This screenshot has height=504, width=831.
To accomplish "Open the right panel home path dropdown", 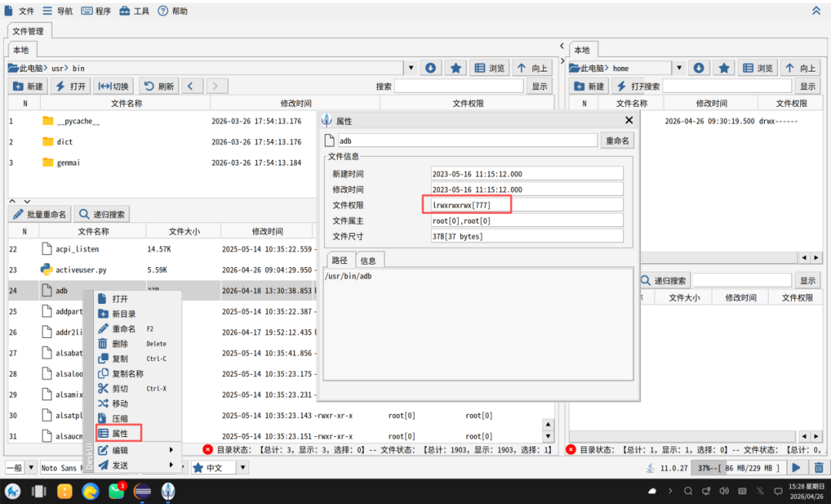I will pyautogui.click(x=679, y=68).
